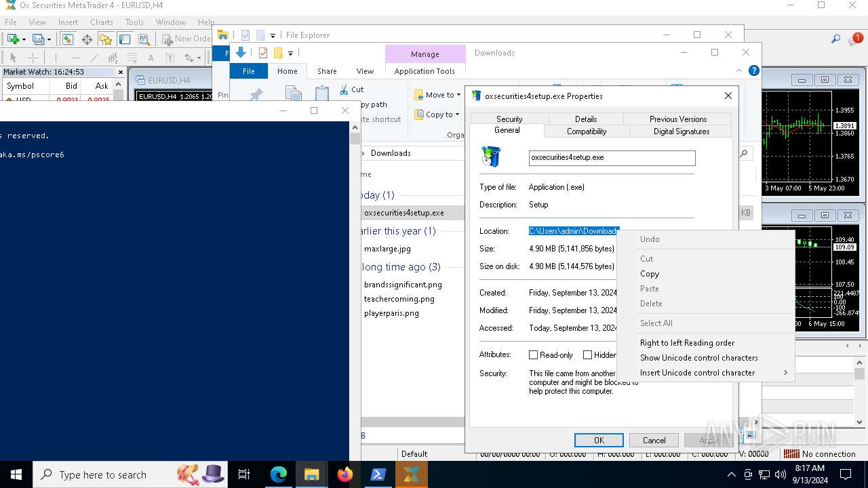Toggle the Data Window crosshair-circle icon

coord(87,39)
